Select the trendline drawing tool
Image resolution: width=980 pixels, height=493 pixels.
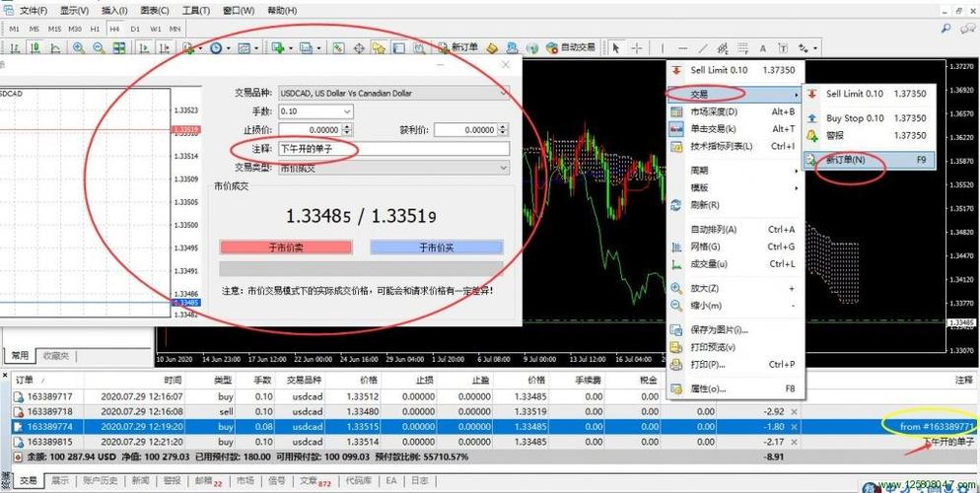(x=703, y=48)
